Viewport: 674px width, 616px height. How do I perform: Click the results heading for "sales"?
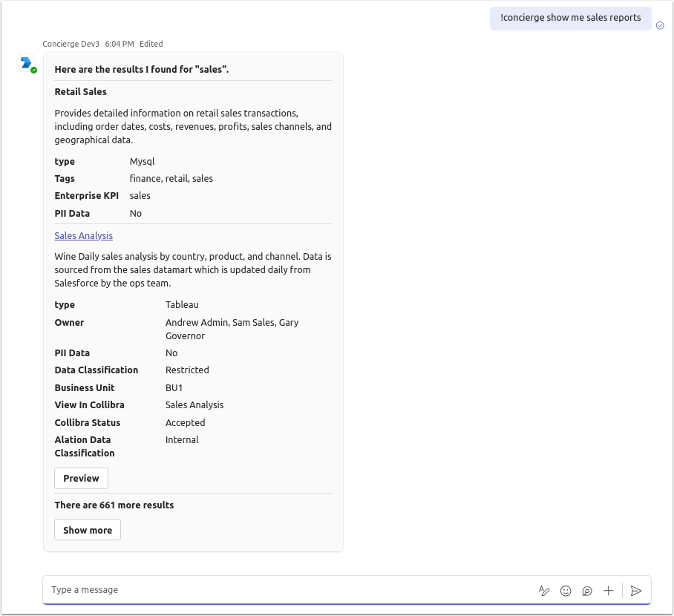(142, 70)
